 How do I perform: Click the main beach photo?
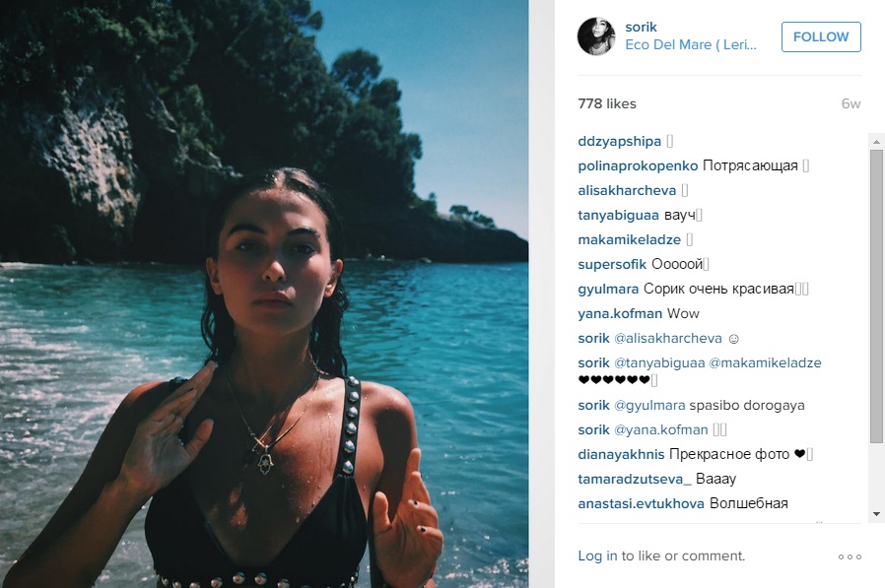[264, 294]
